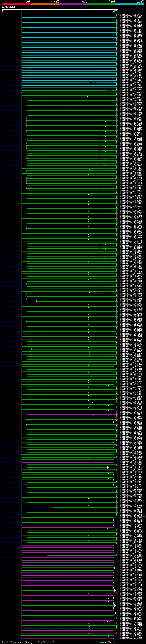Screen dimensions: 146x644
Task: Select hit UniRef100_C4JXI0
Action: [x=131, y=135]
